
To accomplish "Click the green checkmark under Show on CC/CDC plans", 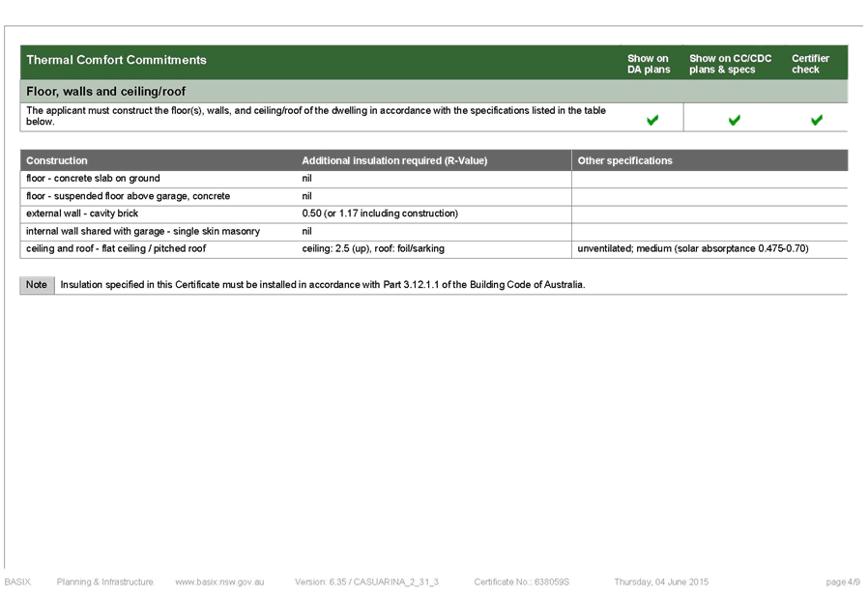I will 735,120.
